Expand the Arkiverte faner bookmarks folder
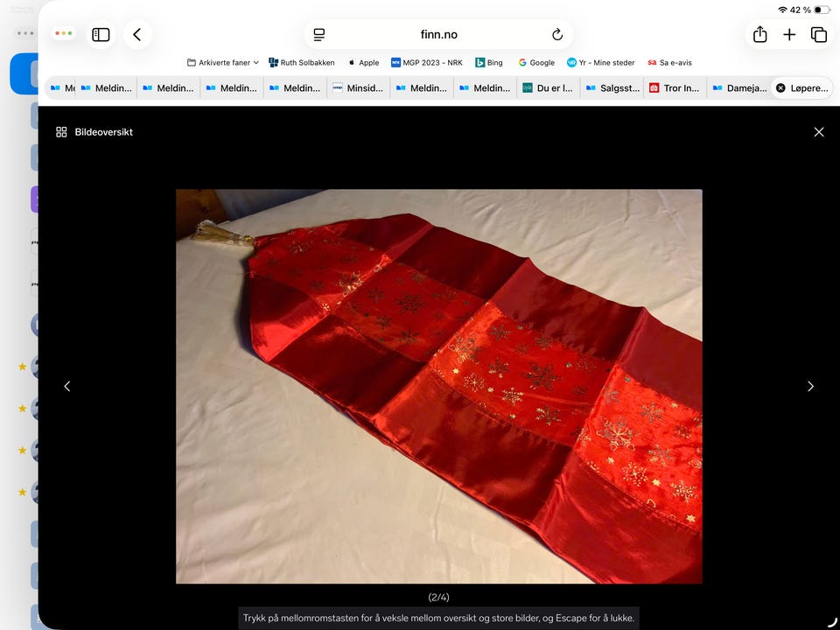The width and height of the screenshot is (840, 630). tap(223, 63)
